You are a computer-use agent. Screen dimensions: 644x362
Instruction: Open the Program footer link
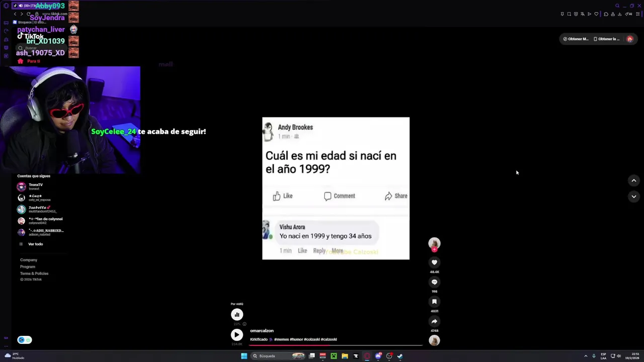tap(28, 267)
